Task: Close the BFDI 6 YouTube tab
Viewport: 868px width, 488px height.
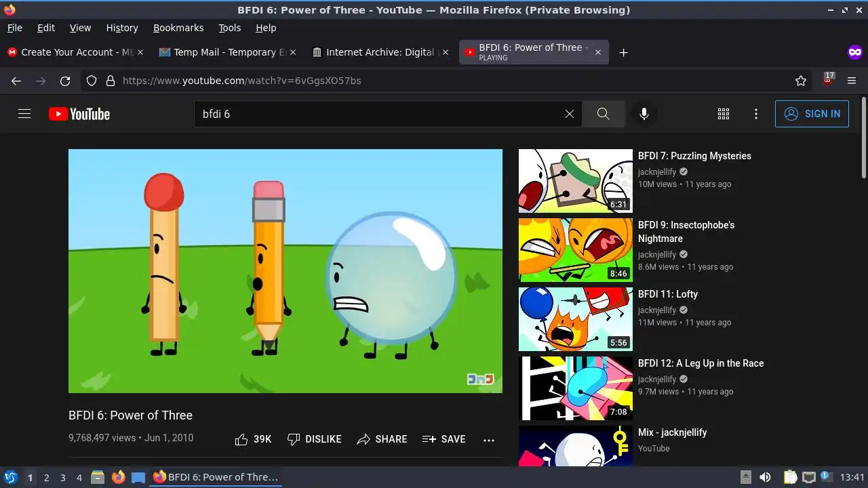Action: [597, 52]
